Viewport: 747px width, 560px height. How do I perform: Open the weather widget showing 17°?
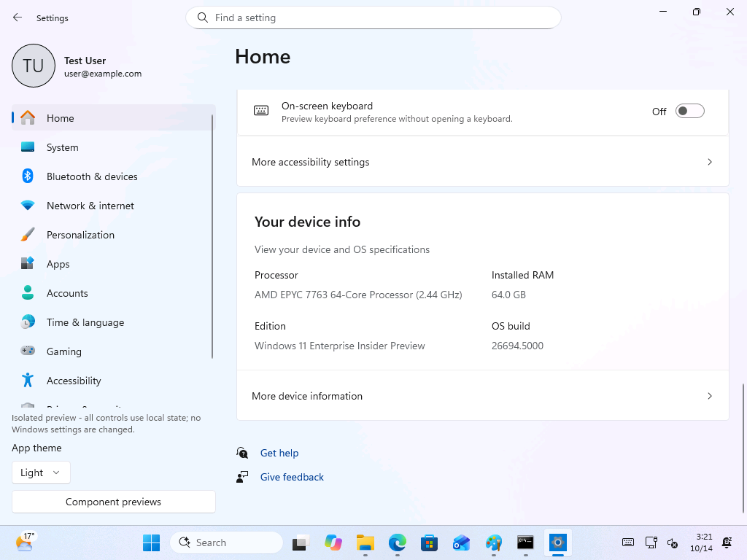(x=25, y=542)
